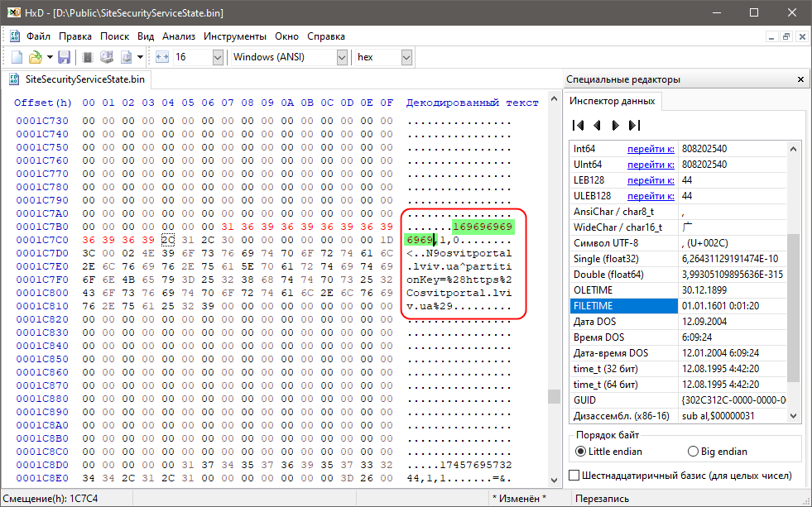Click data inspector scrollbar up arrow

click(x=793, y=149)
